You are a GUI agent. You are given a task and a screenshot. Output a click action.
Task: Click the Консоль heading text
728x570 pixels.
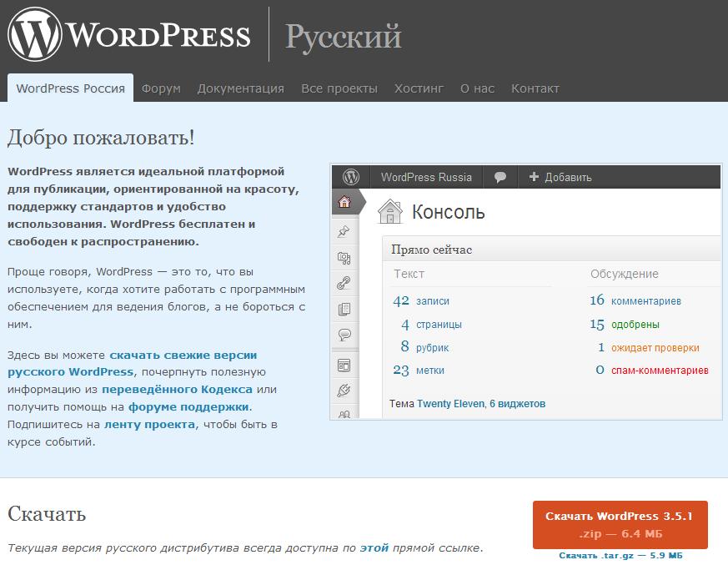[x=448, y=212]
